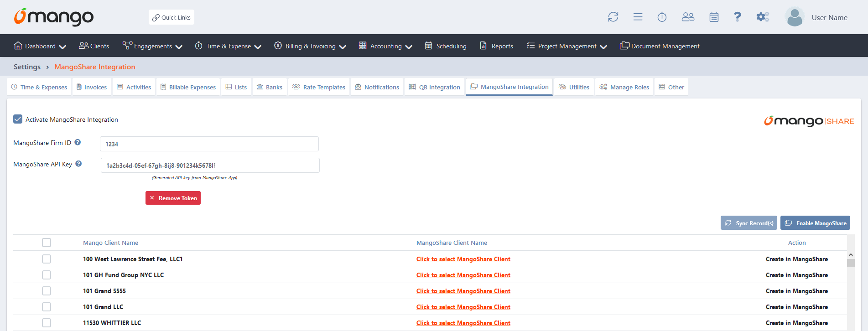Uncheck Activate MangoShare Integration checkbox
868x331 pixels.
pyautogui.click(x=18, y=119)
